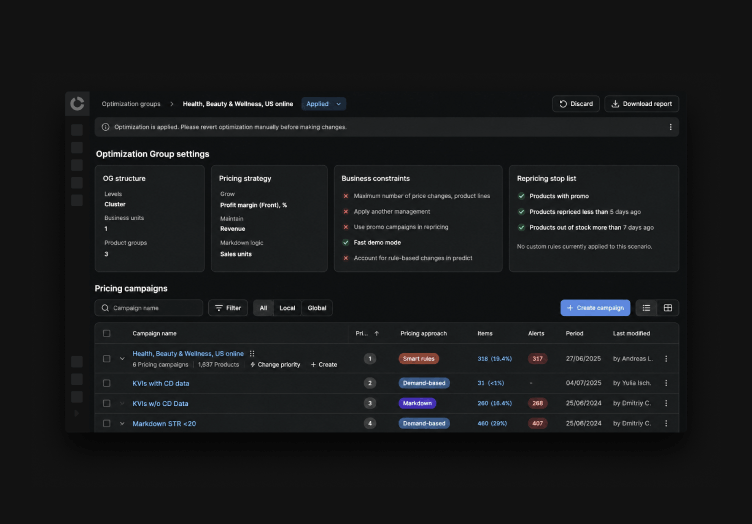752x524 pixels.
Task: Open drag handle for Health, Beauty & Wellness campaign
Action: click(252, 354)
